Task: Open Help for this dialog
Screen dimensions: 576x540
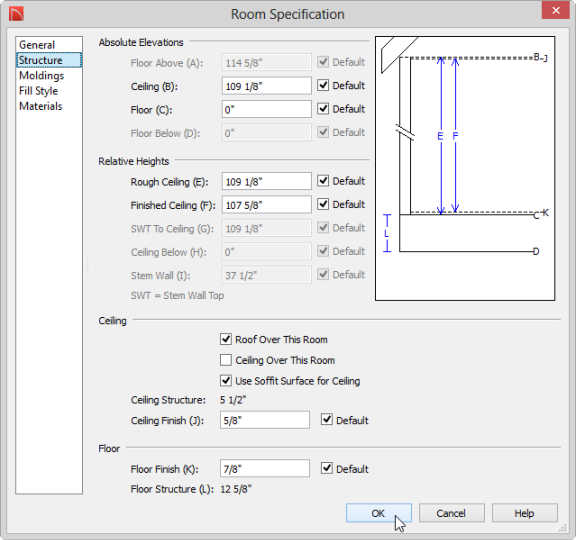Action: 525,513
